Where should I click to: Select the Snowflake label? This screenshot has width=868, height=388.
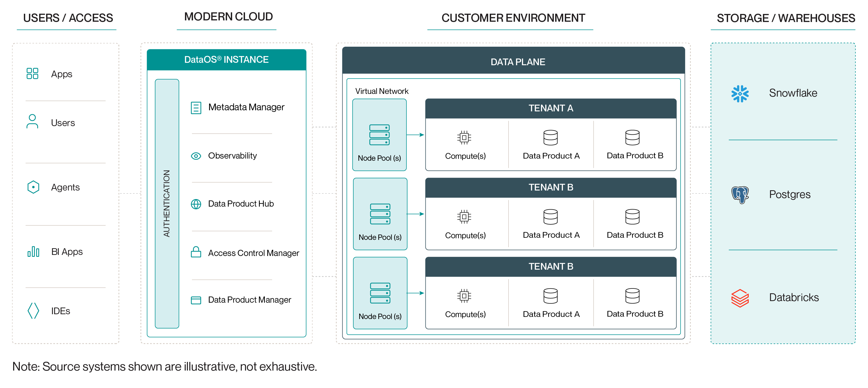click(x=793, y=93)
